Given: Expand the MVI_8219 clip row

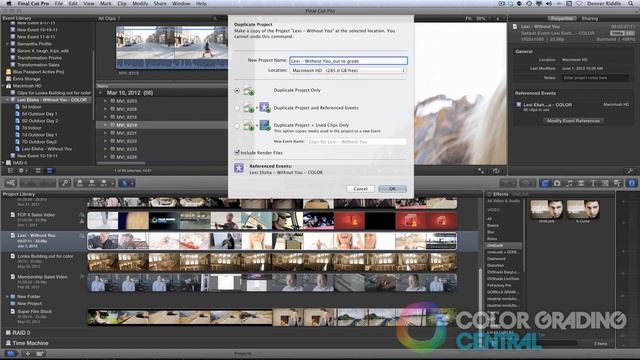Looking at the screenshot, I should point(105,125).
